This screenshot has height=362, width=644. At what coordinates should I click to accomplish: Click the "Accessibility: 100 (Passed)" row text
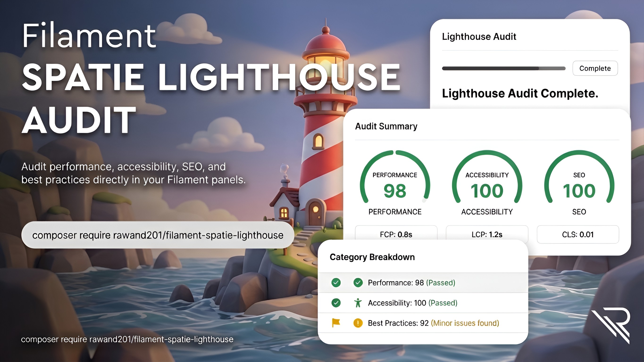tap(413, 303)
